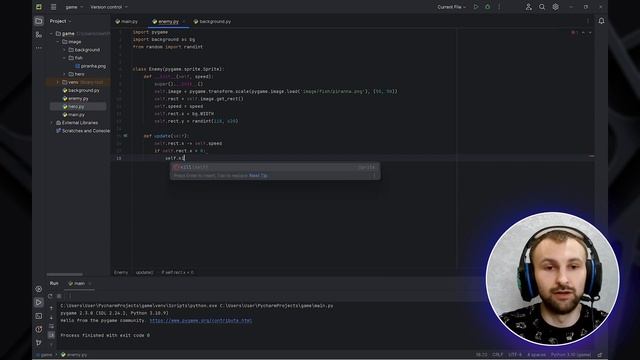Open the Project tool window icon
Viewport: 640px width, 360px height.
pyautogui.click(x=39, y=21)
